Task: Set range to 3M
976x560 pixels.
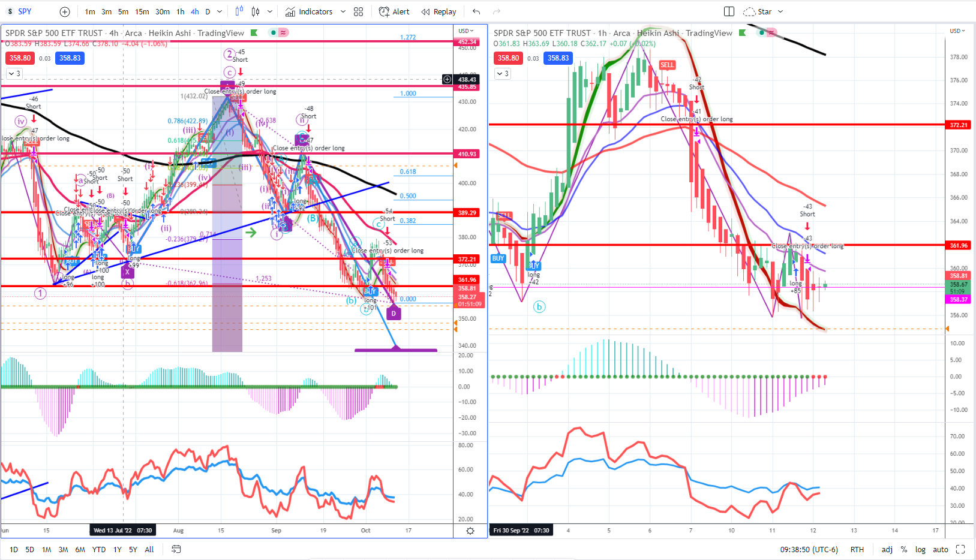Action: [x=63, y=549]
